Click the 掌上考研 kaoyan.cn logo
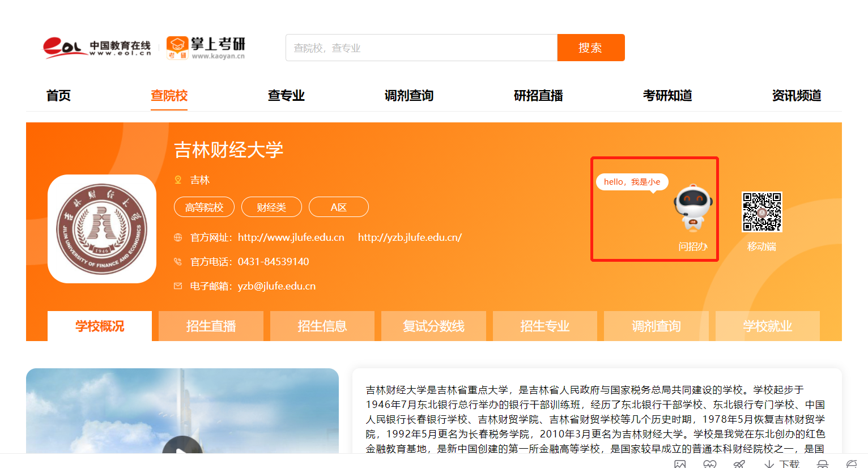 (206, 48)
